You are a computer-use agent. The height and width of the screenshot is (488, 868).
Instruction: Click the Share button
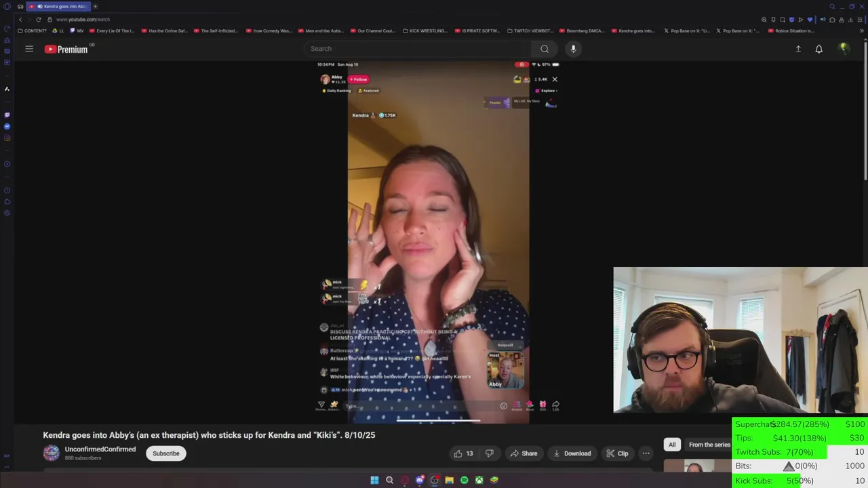[x=524, y=453]
